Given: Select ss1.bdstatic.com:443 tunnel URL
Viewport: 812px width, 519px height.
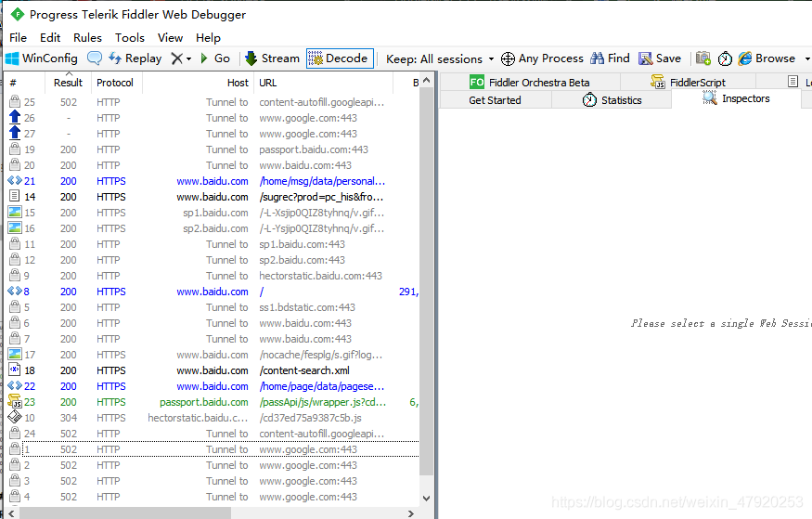Looking at the screenshot, I should (x=307, y=307).
